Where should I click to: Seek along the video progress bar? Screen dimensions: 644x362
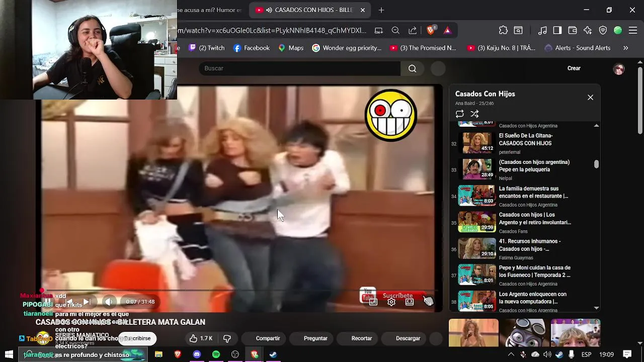239,291
